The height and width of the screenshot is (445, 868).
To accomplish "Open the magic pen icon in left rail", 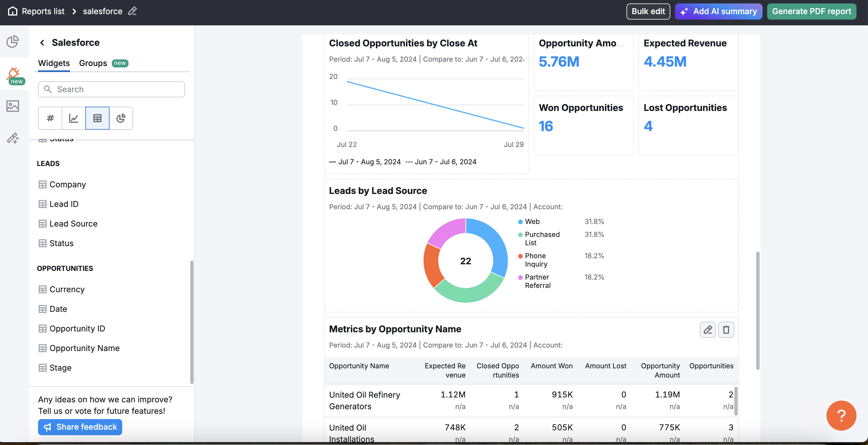I will (13, 138).
